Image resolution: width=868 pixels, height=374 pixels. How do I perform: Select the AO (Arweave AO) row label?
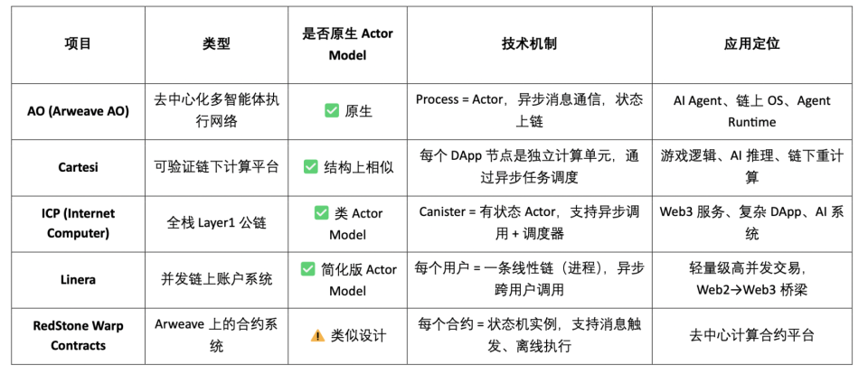[x=78, y=111]
